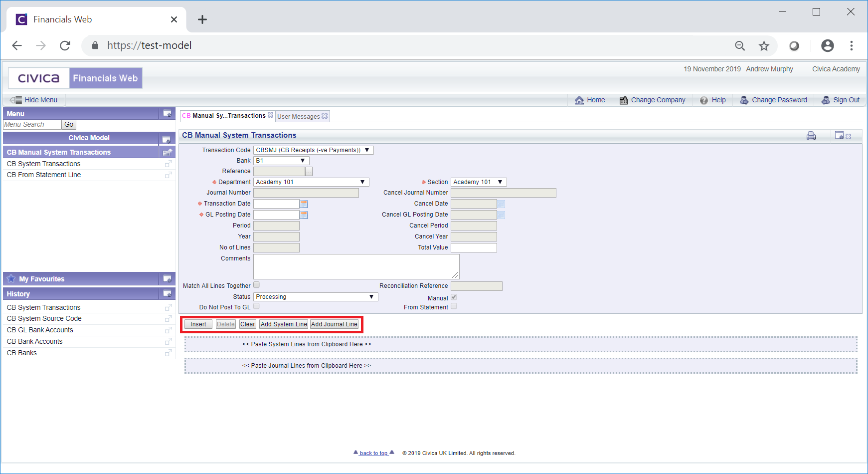Toggle the Manual checkbox
Image resolution: width=868 pixels, height=474 pixels.
click(x=454, y=297)
